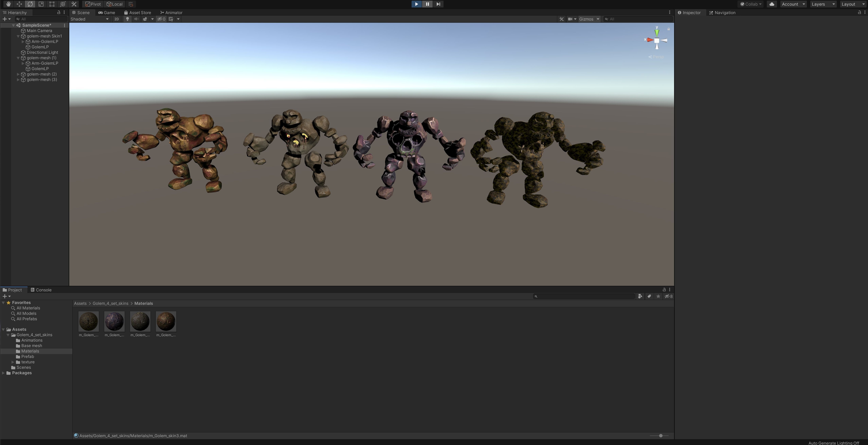This screenshot has width=868, height=445.
Task: Click the Pause button
Action: coord(427,4)
